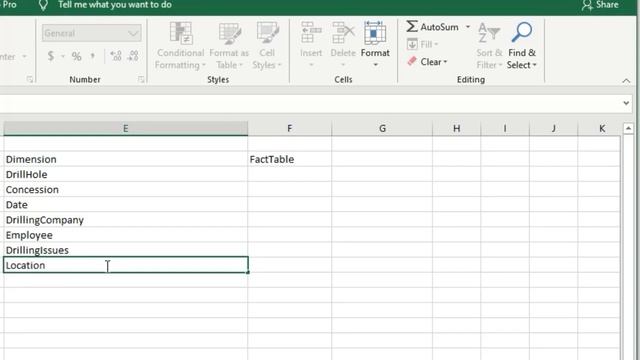Screen dimensions: 640x360
Task: Open Format as Table gallery
Action: tap(229, 46)
